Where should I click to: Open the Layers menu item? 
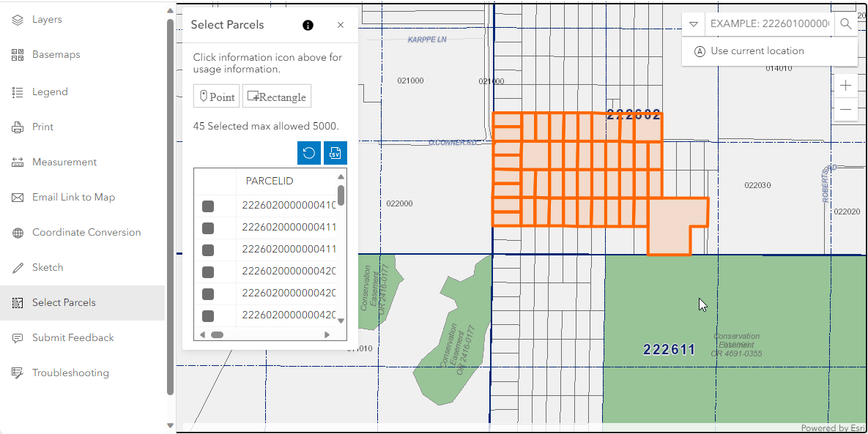click(x=47, y=20)
